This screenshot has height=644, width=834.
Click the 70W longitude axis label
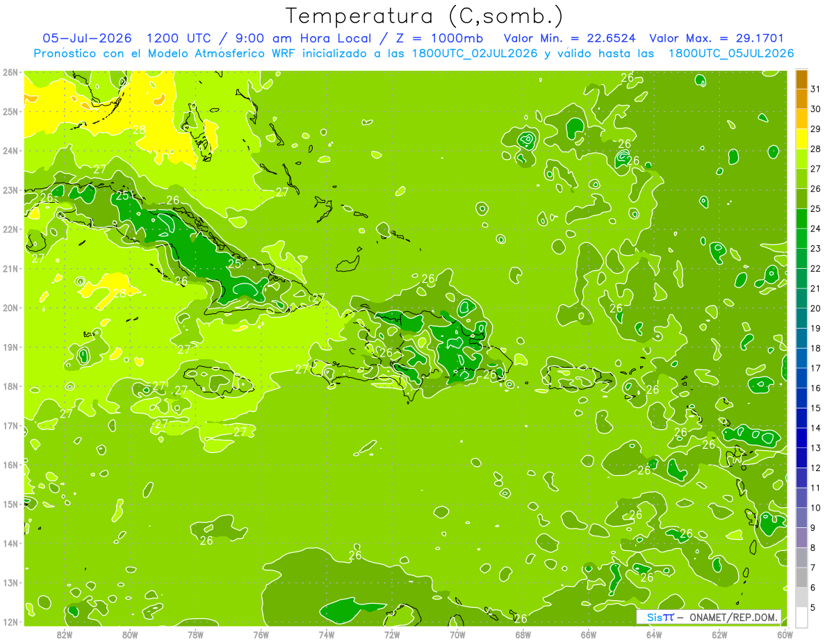coord(457,634)
